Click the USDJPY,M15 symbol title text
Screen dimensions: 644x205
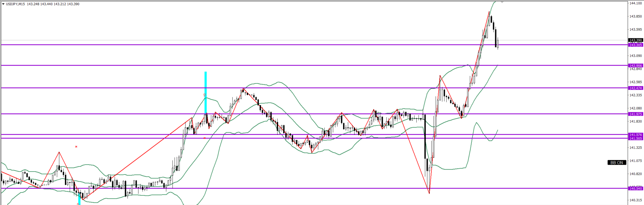pyautogui.click(x=15, y=4)
